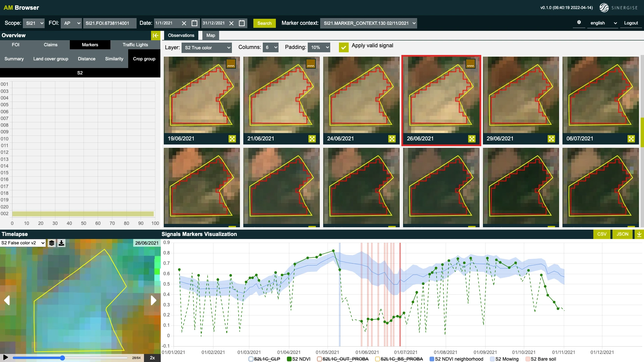Open the settings gear icon

(x=579, y=22)
